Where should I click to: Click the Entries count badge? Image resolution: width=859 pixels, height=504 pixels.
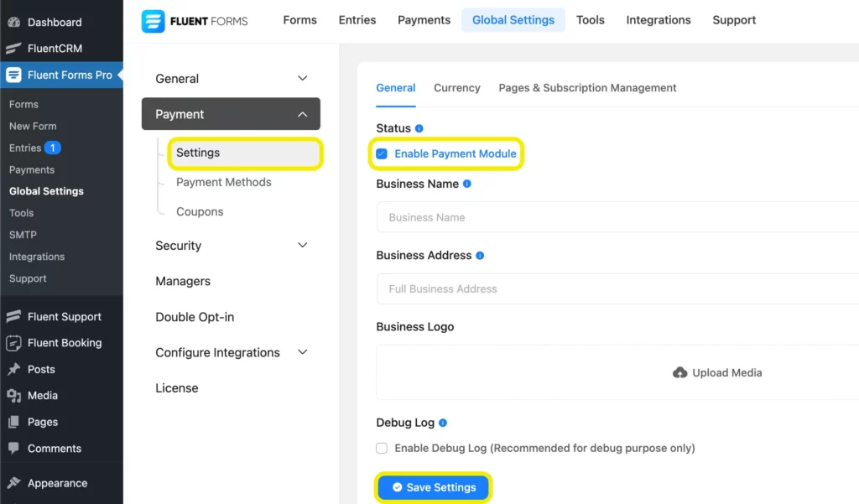53,148
